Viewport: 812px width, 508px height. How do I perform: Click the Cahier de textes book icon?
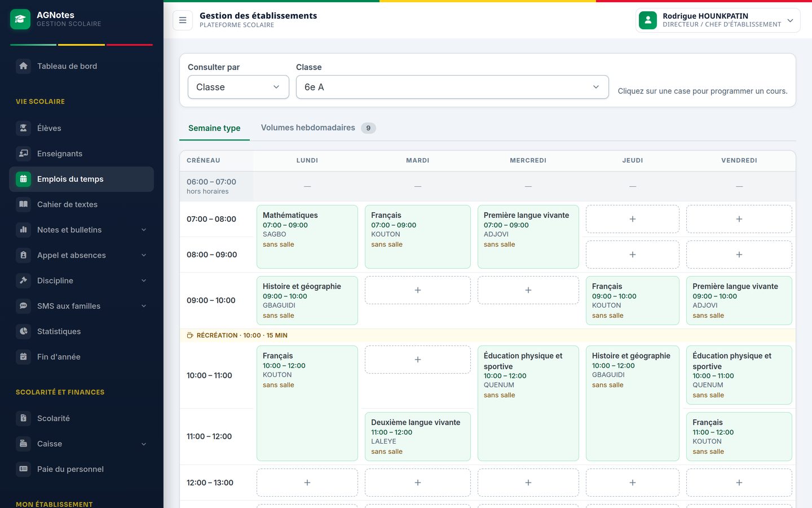pyautogui.click(x=23, y=204)
